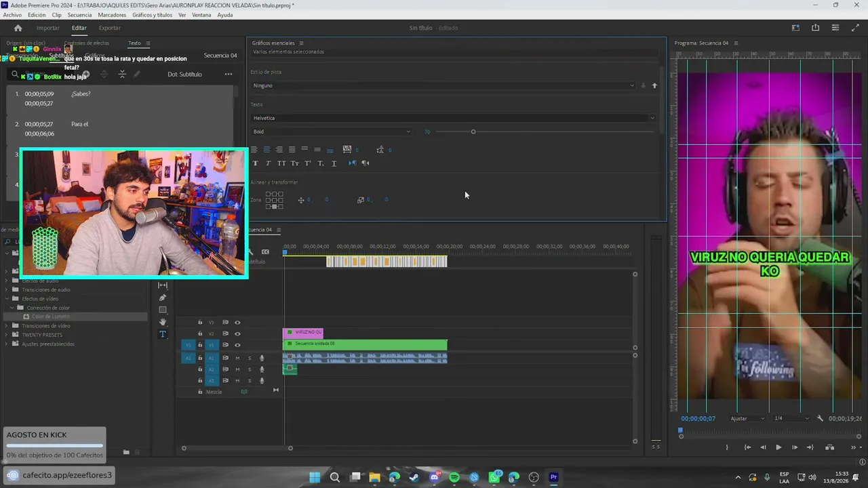868x488 pixels.
Task: Apply faux bold text style
Action: point(255,163)
